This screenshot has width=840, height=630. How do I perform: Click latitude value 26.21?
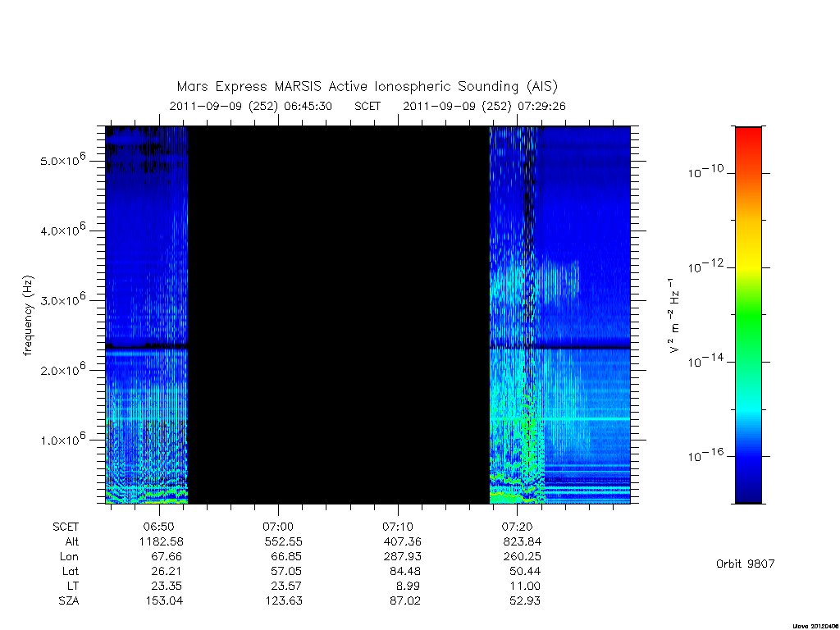click(x=167, y=571)
